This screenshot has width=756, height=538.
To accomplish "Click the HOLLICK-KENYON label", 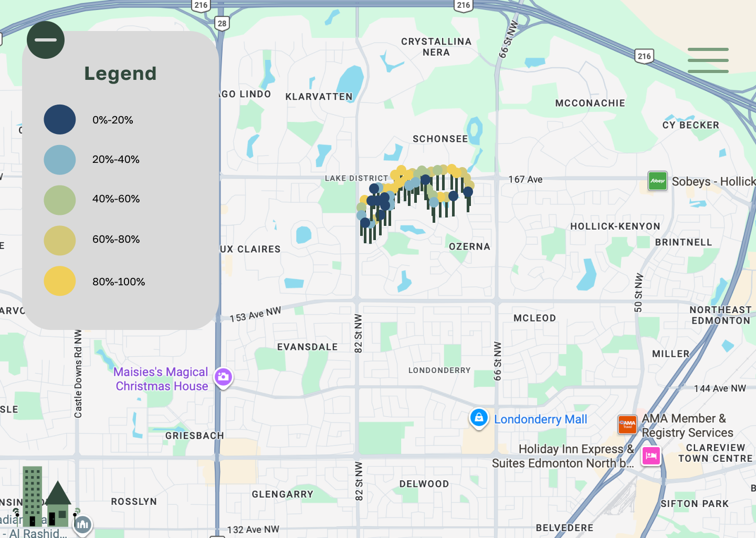I will (615, 226).
